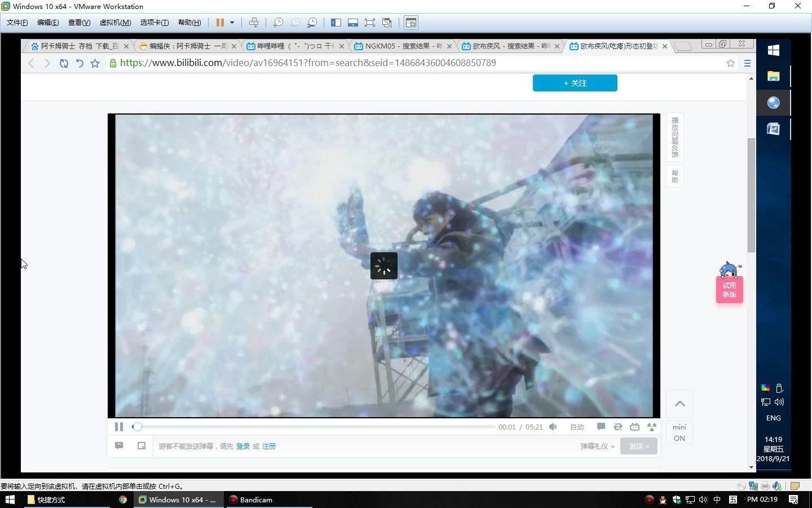Viewport: 812px width, 508px height.
Task: Click the 发送 send button
Action: pyautogui.click(x=639, y=446)
